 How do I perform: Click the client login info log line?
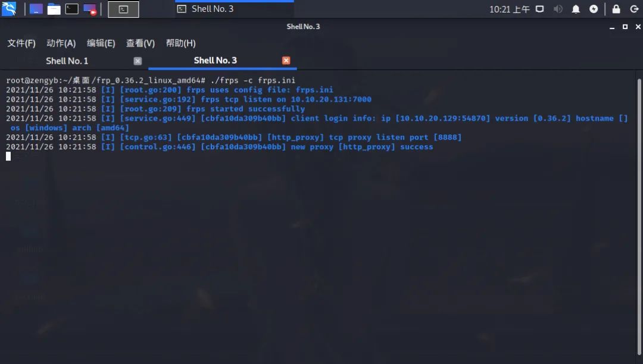(317, 118)
